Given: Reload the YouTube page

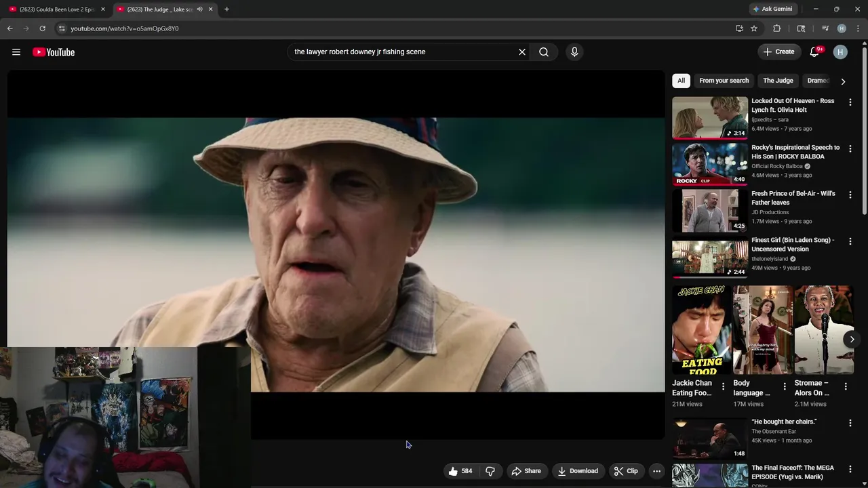Looking at the screenshot, I should 42,28.
